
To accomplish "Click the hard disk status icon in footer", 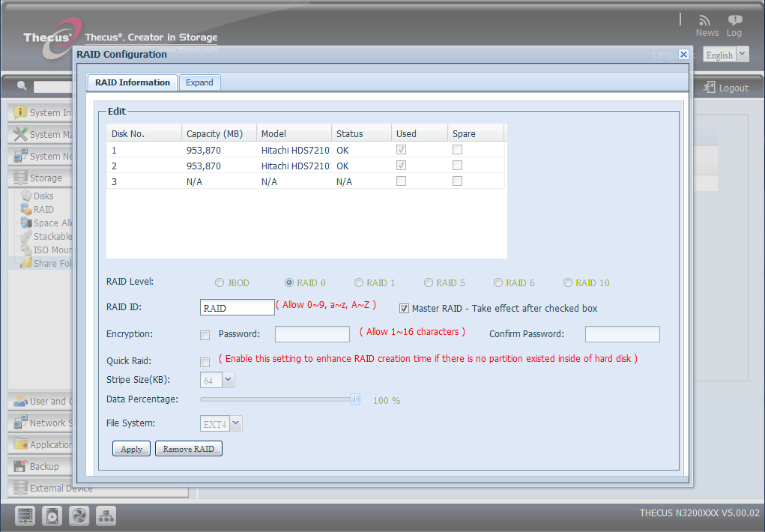I will pos(52,516).
